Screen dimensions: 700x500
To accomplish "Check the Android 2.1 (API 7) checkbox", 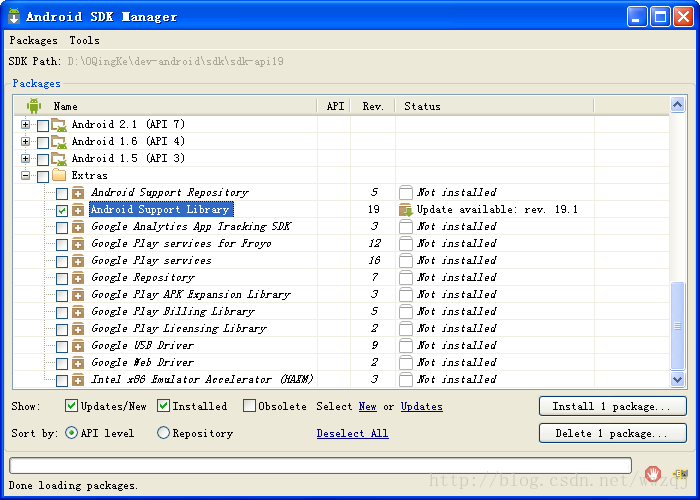I will tap(43, 125).
